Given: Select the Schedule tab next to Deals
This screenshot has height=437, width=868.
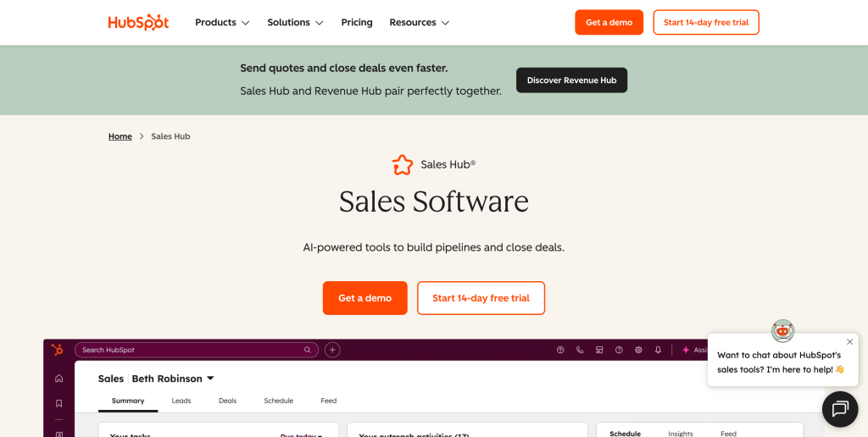Looking at the screenshot, I should [x=278, y=401].
